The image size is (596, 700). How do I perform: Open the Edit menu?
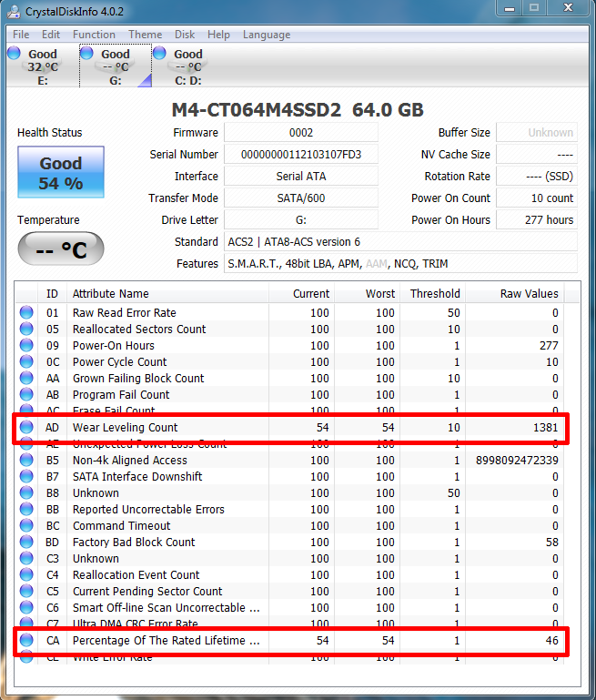coord(51,35)
